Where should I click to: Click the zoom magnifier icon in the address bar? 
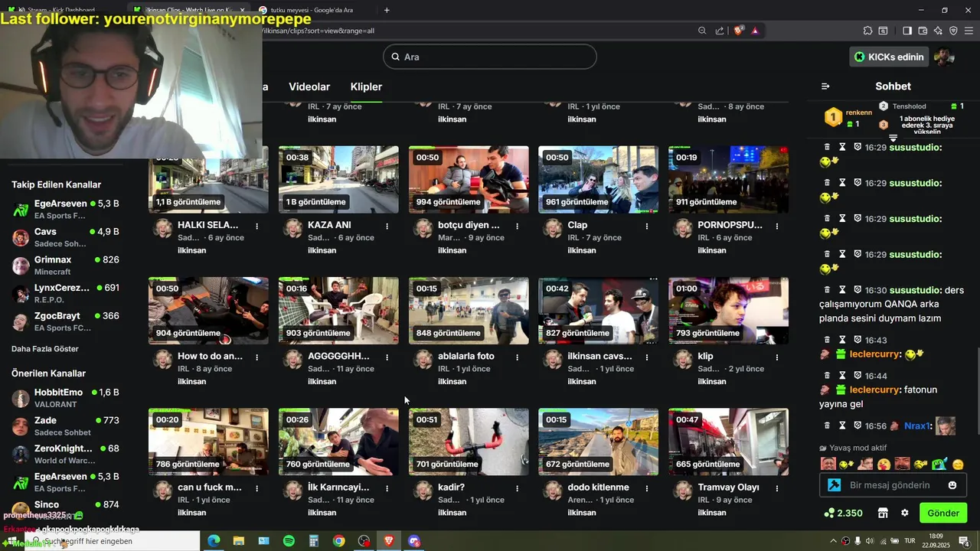(702, 31)
